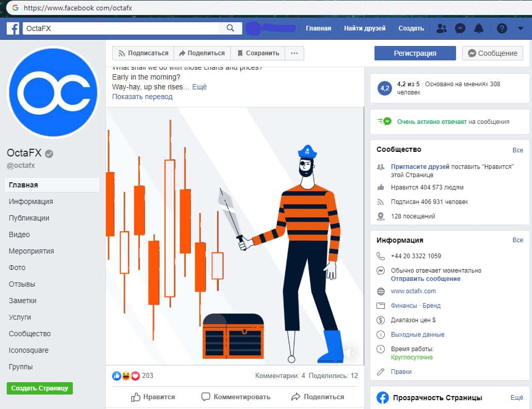Click the Сохранить button

[x=258, y=53]
